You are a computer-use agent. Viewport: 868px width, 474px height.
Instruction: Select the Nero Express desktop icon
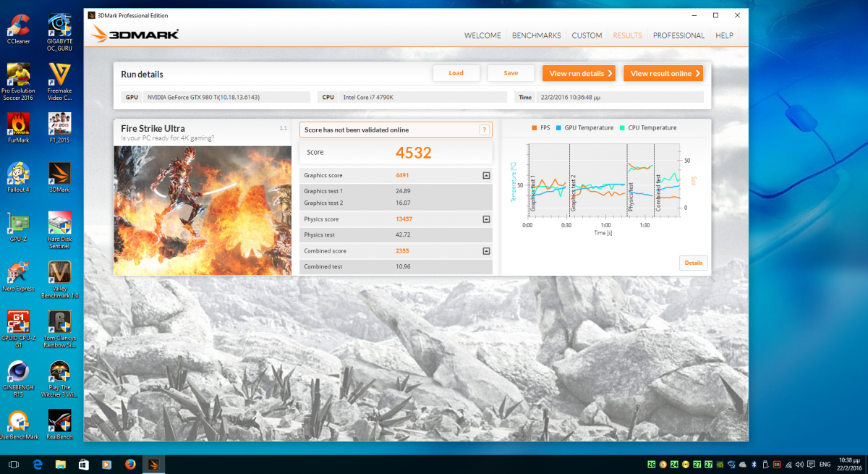coord(18,277)
